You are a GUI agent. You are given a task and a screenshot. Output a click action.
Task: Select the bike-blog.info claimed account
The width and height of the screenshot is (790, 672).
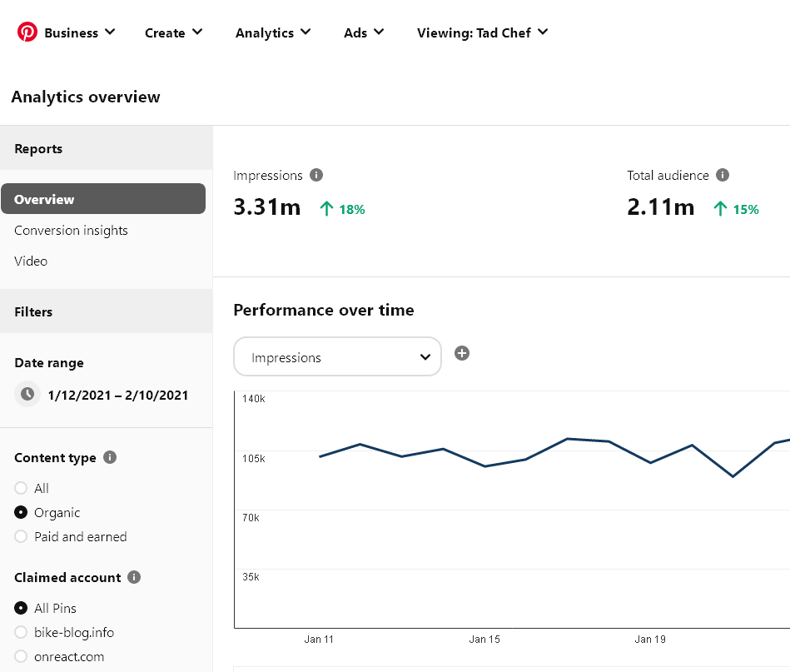click(x=21, y=632)
